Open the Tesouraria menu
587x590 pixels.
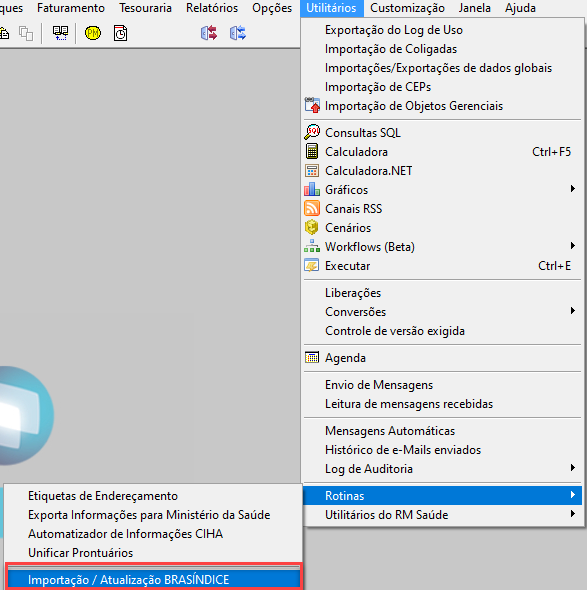145,8
